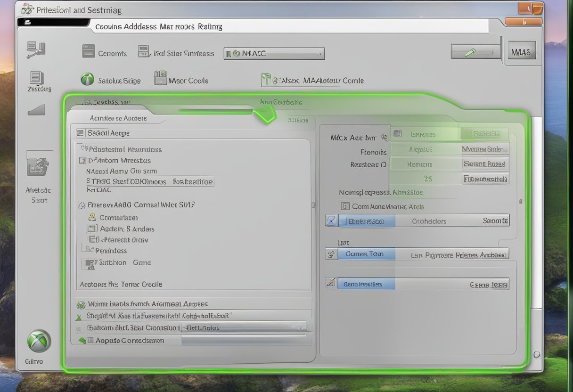Click the Masor Coolle disk icon
This screenshot has width=573, height=392.
[160, 79]
